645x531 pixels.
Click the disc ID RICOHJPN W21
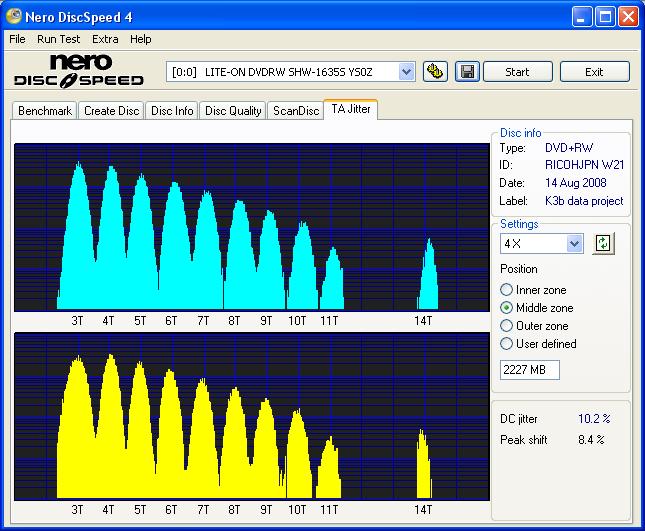(x=585, y=165)
